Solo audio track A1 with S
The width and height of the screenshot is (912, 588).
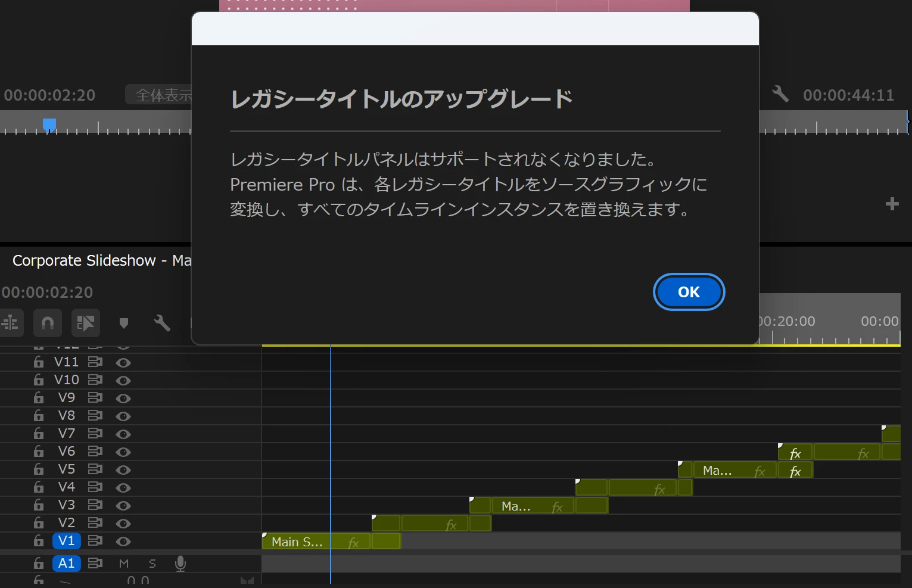pyautogui.click(x=152, y=564)
